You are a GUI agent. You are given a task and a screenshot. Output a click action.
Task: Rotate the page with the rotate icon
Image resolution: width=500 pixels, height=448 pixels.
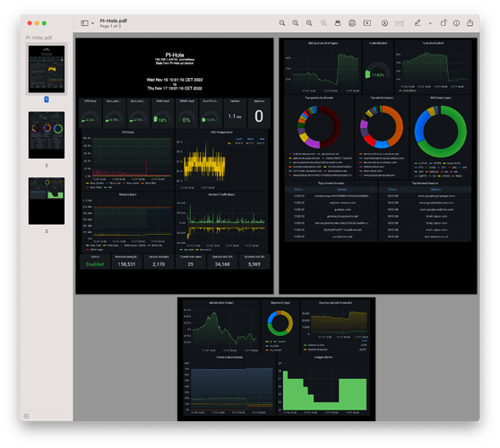coord(444,23)
